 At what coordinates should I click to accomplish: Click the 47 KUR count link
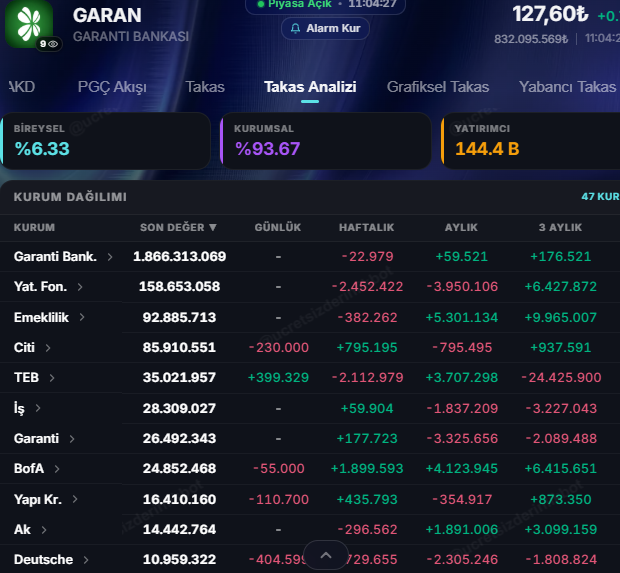coord(600,197)
